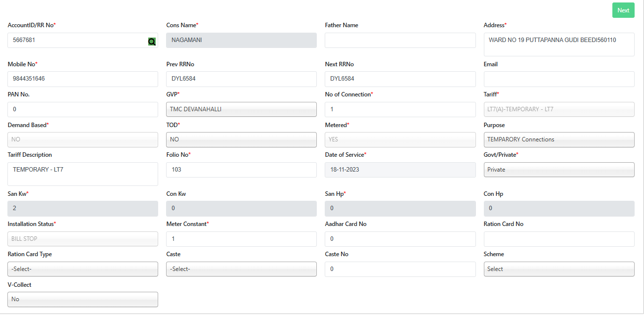Click the "Tariff Description" label
This screenshot has height=315, width=644.
(x=30, y=155)
